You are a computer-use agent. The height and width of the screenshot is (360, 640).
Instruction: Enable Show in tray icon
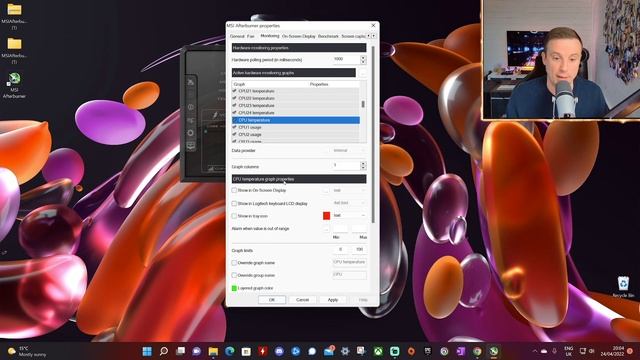234,216
